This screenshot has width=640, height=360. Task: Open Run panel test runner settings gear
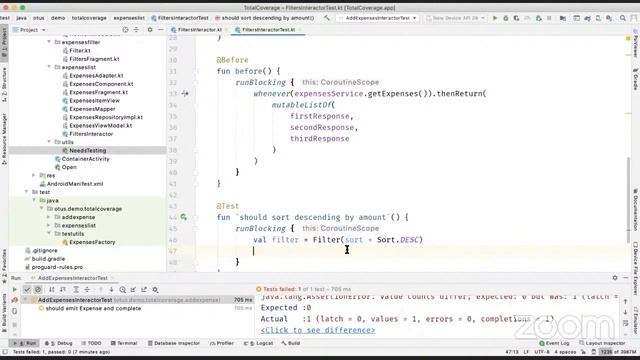point(155,289)
